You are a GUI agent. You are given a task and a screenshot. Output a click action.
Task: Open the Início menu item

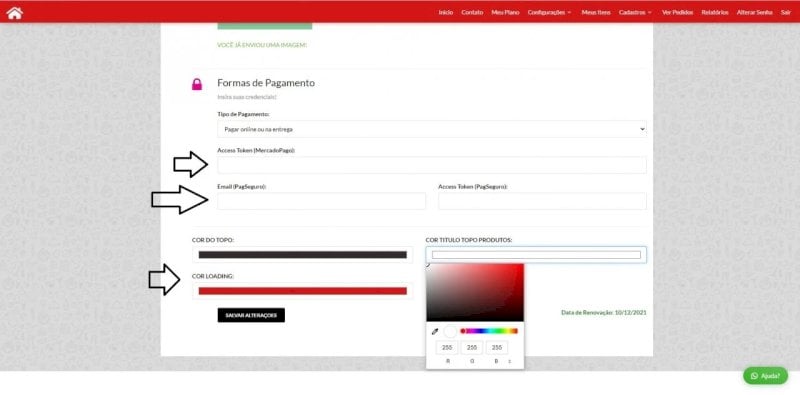445,12
